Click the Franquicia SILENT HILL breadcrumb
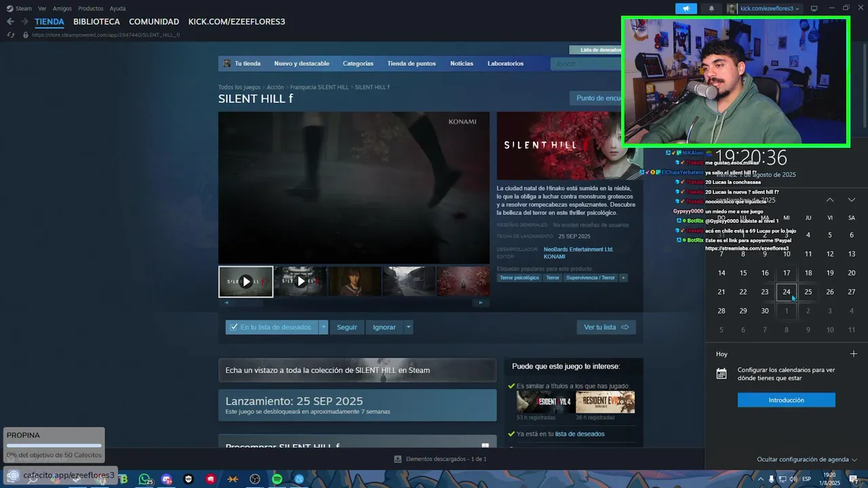 [319, 87]
